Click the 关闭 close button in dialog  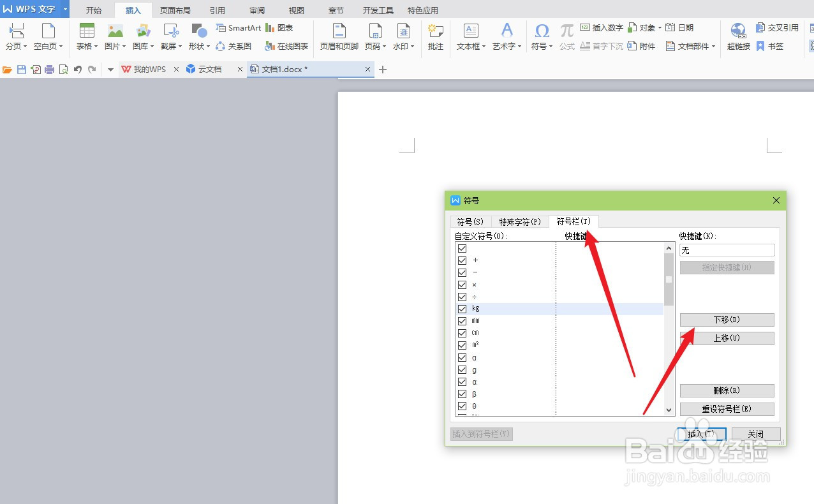click(756, 434)
